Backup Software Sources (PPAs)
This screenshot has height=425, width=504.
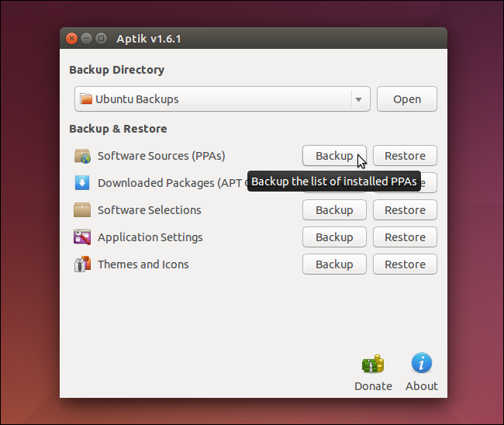click(334, 156)
